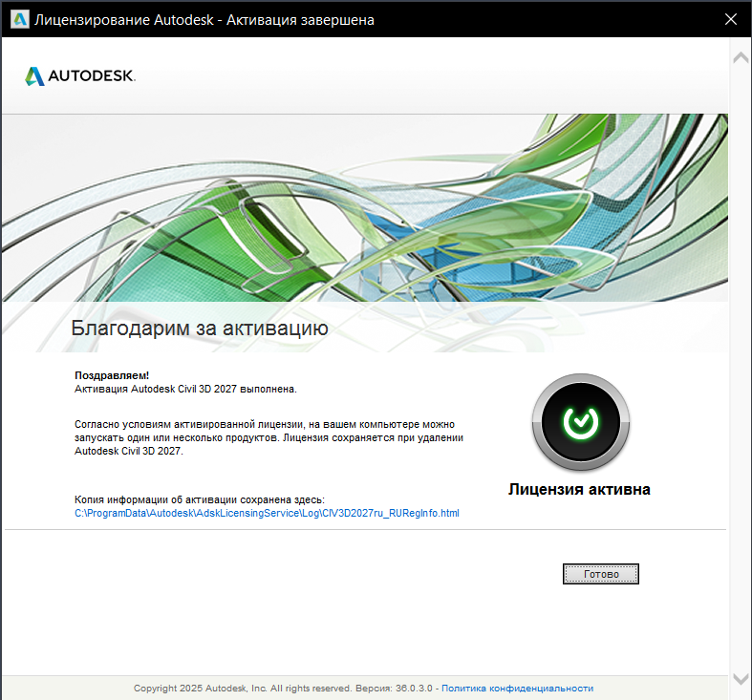This screenshot has height=700, width=752.
Task: Click Активация Autodesk Civil 3D 2027 выполнена text
Action: click(185, 389)
